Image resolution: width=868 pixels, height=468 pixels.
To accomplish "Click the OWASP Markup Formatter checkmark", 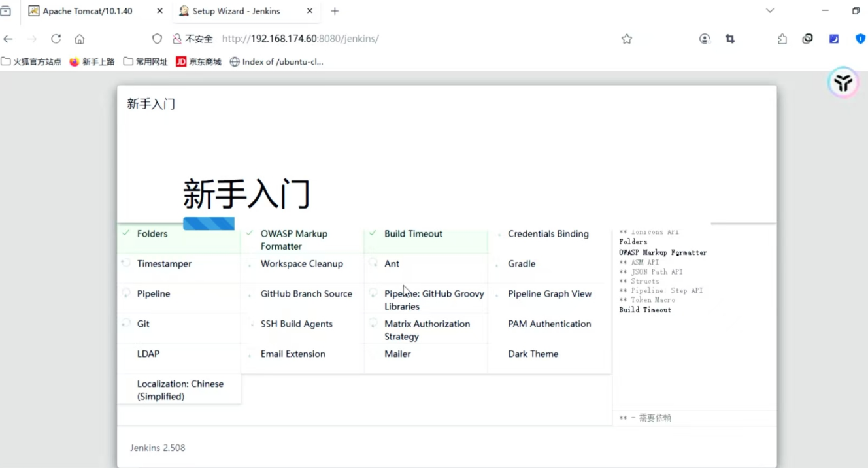I will [x=250, y=233].
